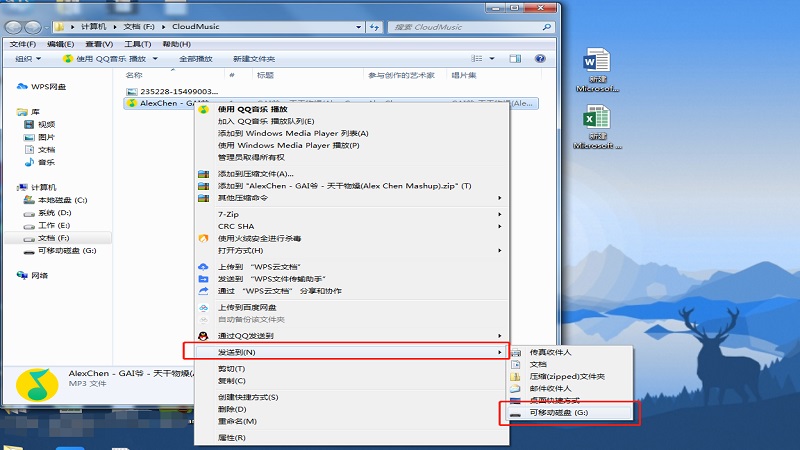Sort by the 标题 column header
Image resolution: width=800 pixels, height=450 pixels.
(x=265, y=75)
